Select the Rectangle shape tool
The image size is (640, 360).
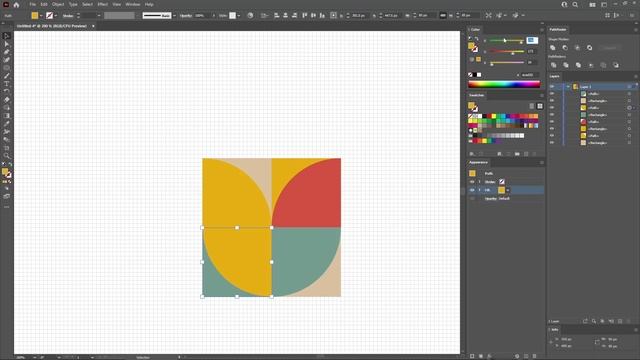tap(7, 68)
